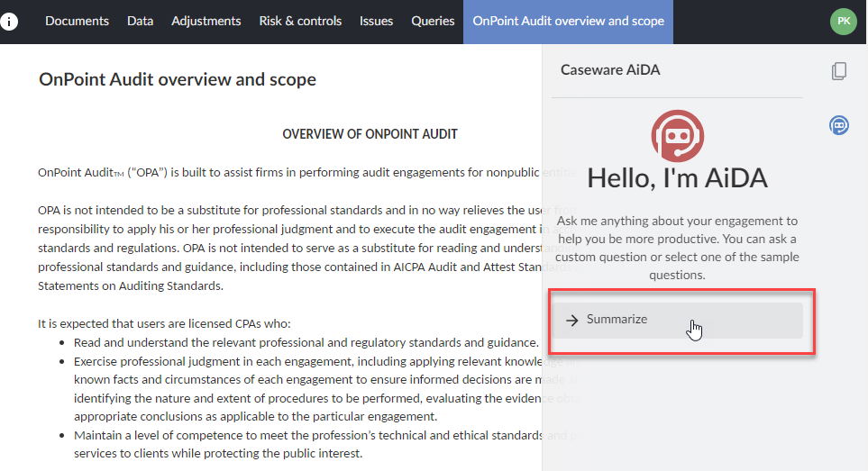The height and width of the screenshot is (471, 868).
Task: Navigate to the Issues section
Action: [376, 21]
